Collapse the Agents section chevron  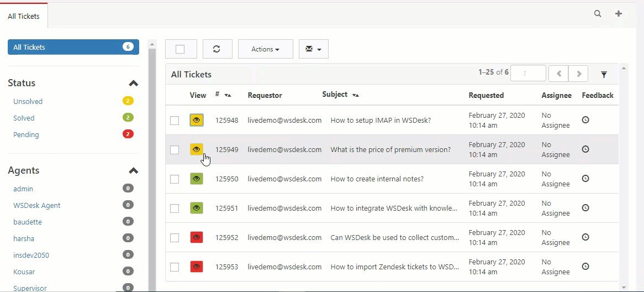134,171
